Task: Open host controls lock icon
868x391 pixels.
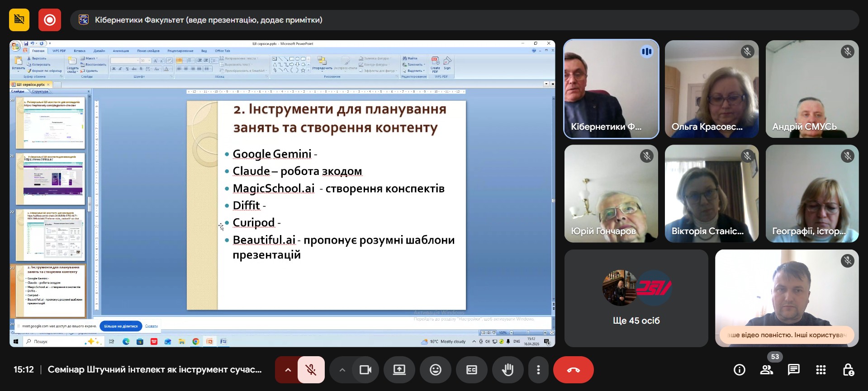Action: [848, 370]
